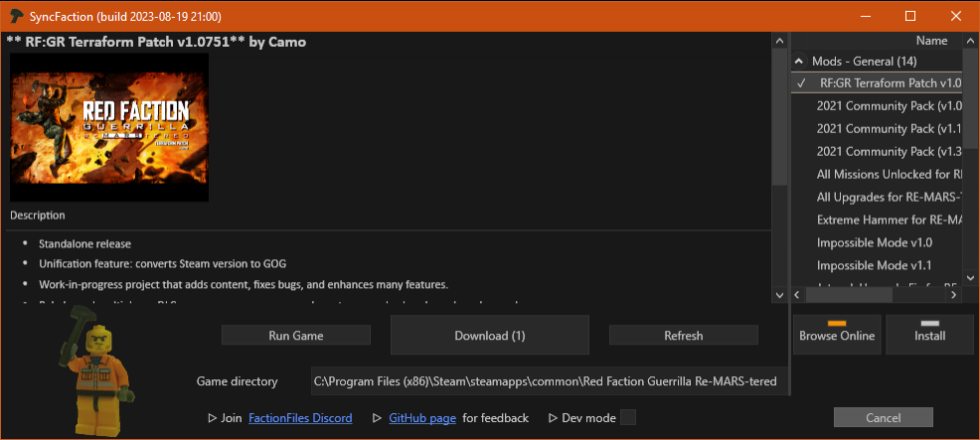Viewport: 980px width, 440px height.
Task: Click the Red Faction Guerrilla mod thumbnail
Action: click(109, 127)
